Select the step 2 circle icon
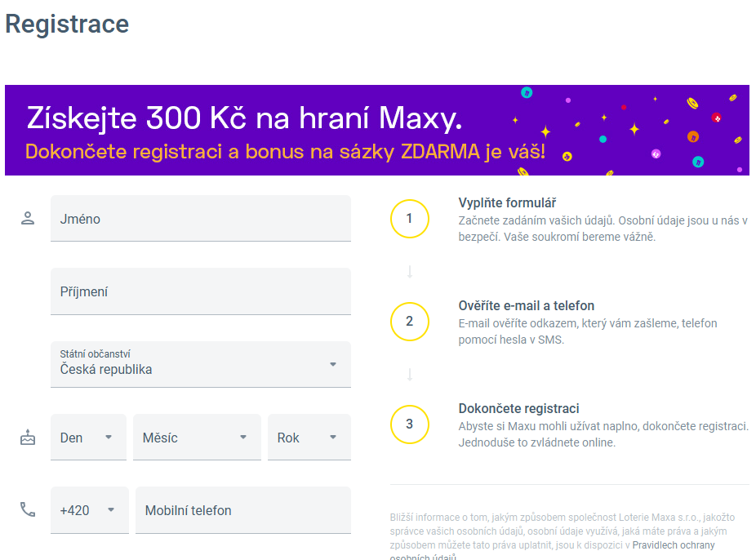The height and width of the screenshot is (560, 756). coord(410,322)
